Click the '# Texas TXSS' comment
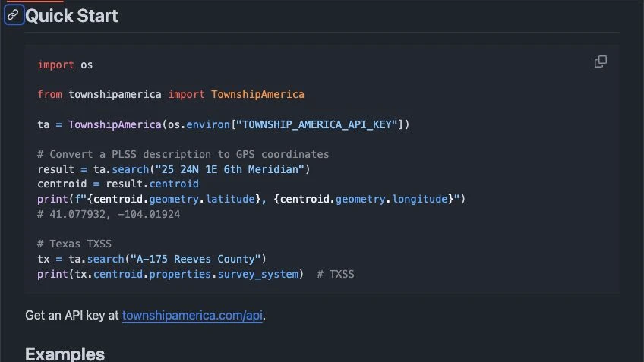This screenshot has width=644, height=362. coord(74,244)
